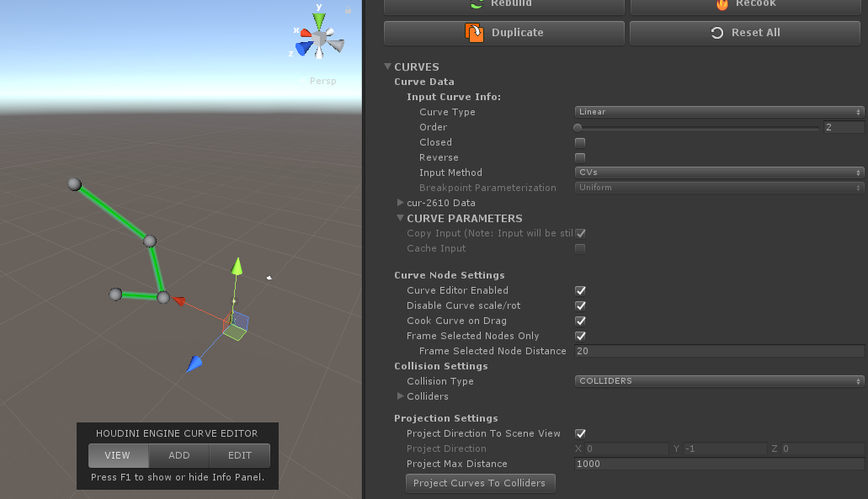Click the orange Duplicate icon

click(475, 33)
